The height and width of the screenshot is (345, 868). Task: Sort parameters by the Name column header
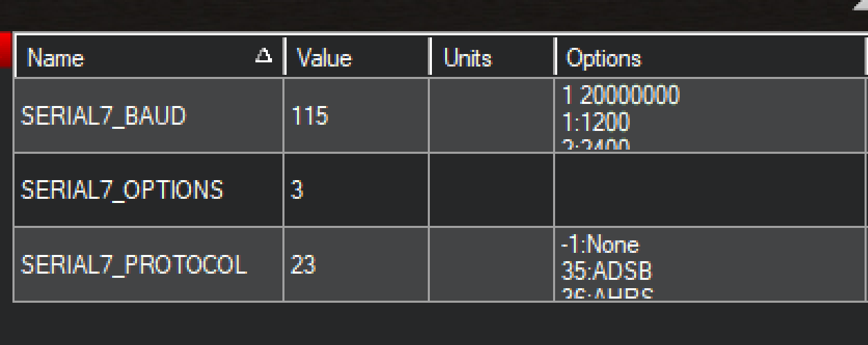pyautogui.click(x=150, y=58)
